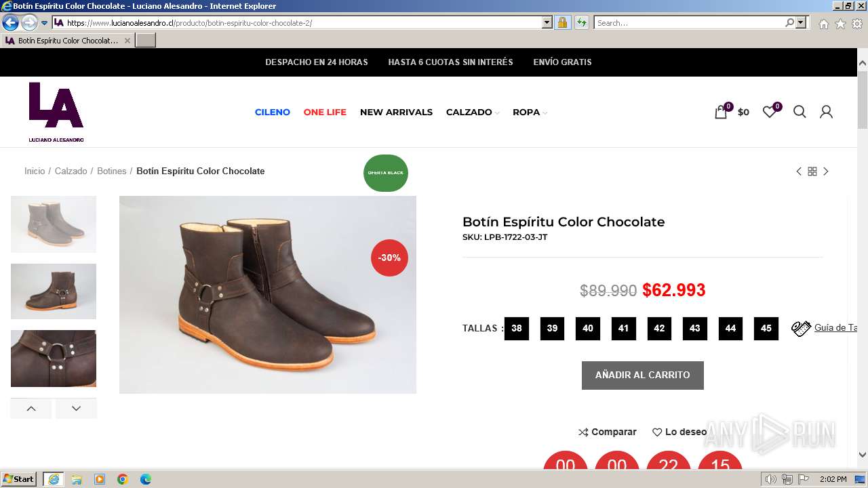This screenshot has height=488, width=868.
Task: Choose size 45
Action: coord(766,329)
